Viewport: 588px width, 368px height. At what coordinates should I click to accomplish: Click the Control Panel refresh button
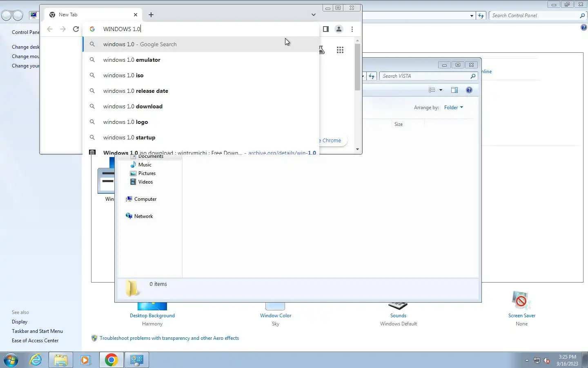coord(481,16)
